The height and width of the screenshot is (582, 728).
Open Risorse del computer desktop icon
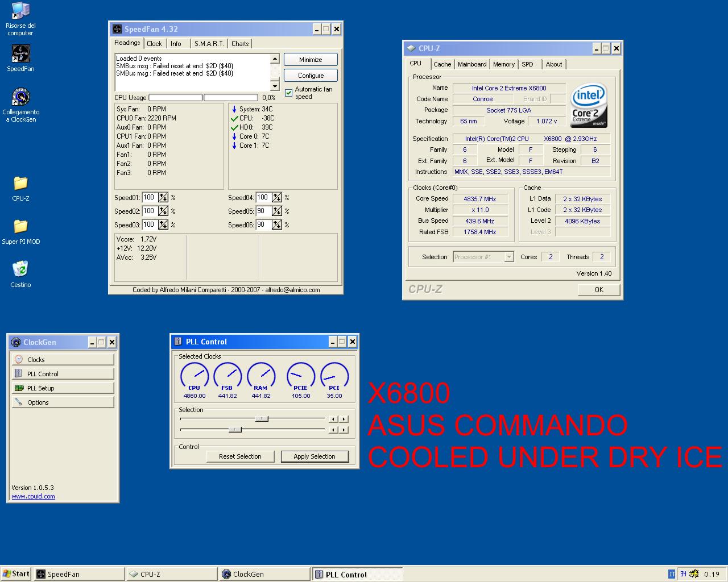pos(20,19)
